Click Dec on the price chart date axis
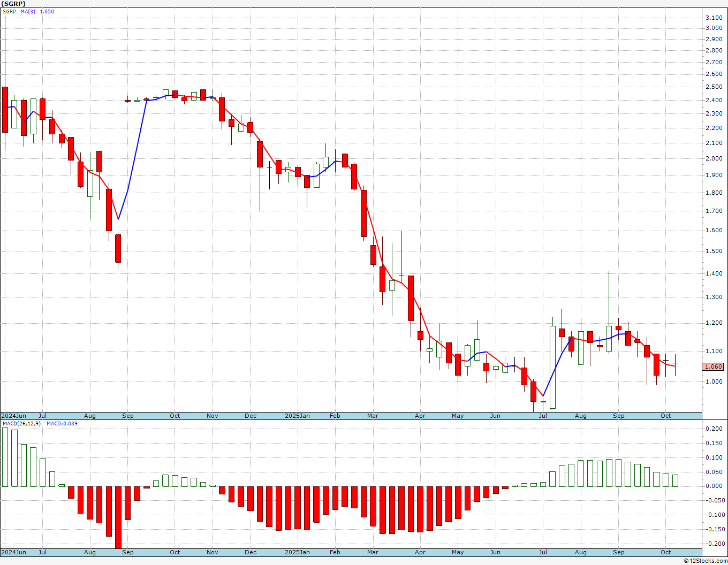The height and width of the screenshot is (565, 728). [x=251, y=416]
